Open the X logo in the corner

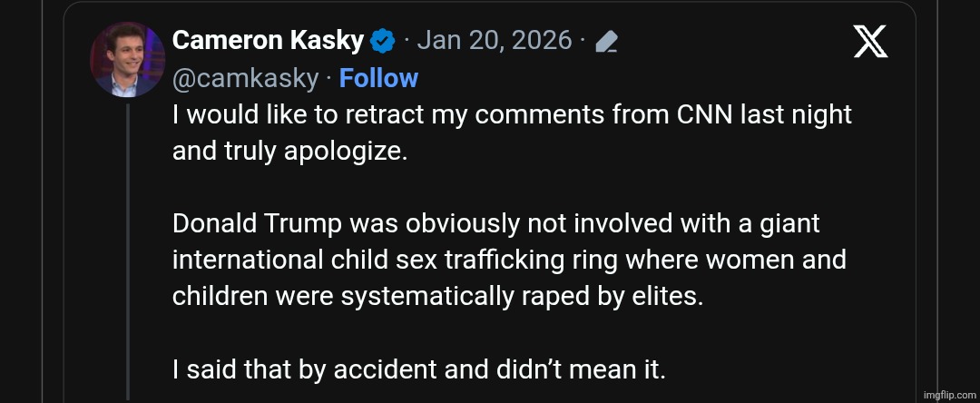[870, 42]
